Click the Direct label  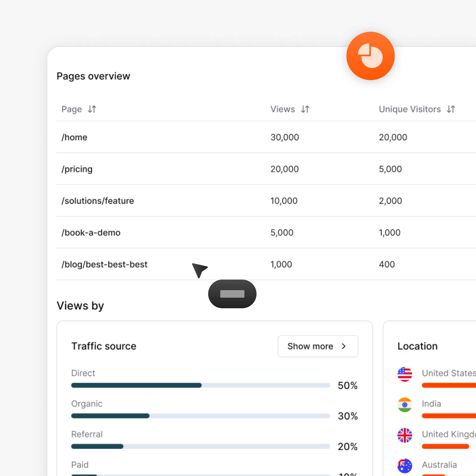83,373
